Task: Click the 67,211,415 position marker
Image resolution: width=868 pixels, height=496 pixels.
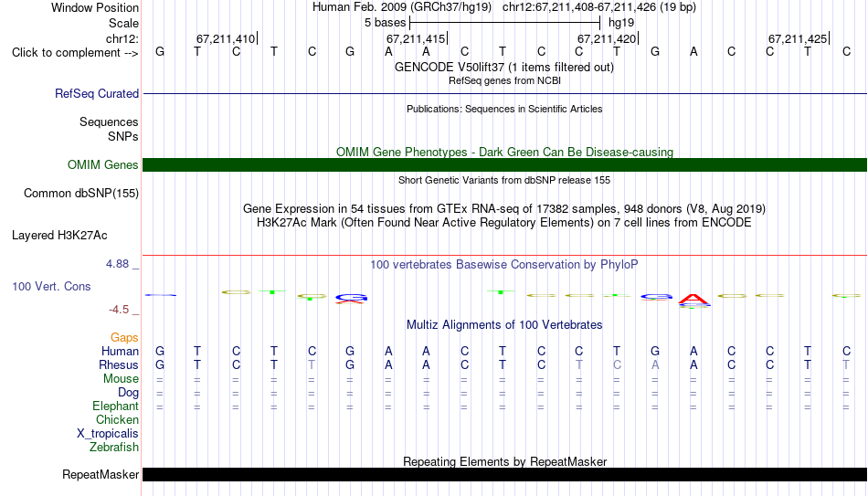Action: [x=417, y=38]
